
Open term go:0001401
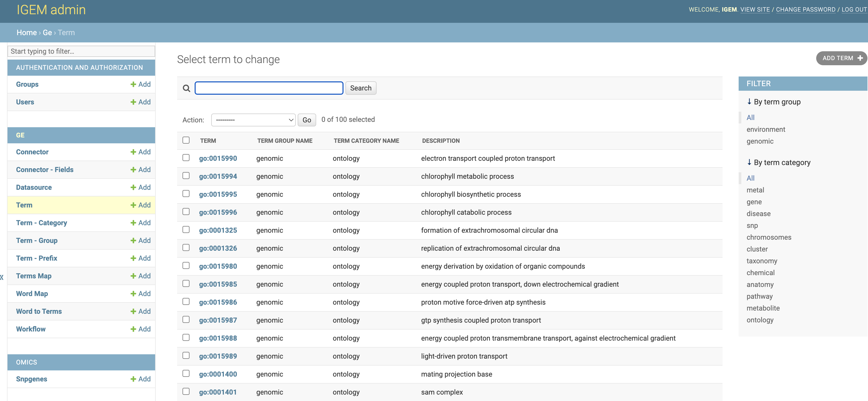pyautogui.click(x=218, y=392)
